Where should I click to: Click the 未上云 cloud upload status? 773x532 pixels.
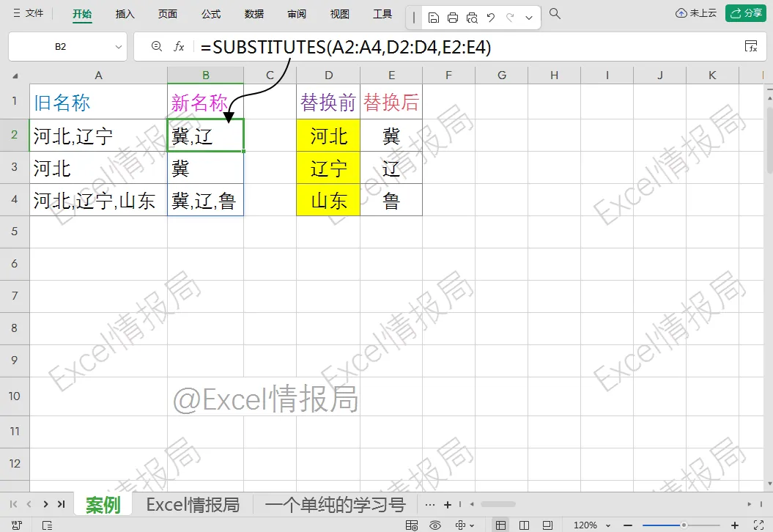695,13
